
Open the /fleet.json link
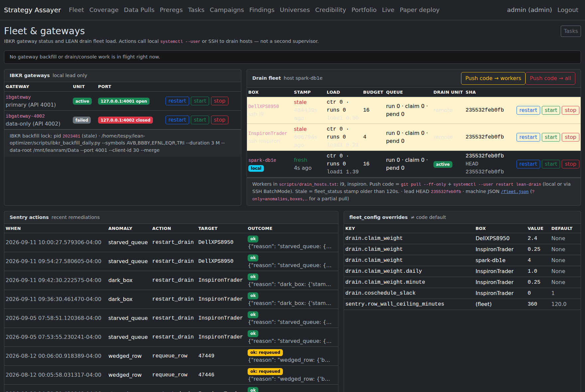tap(515, 192)
